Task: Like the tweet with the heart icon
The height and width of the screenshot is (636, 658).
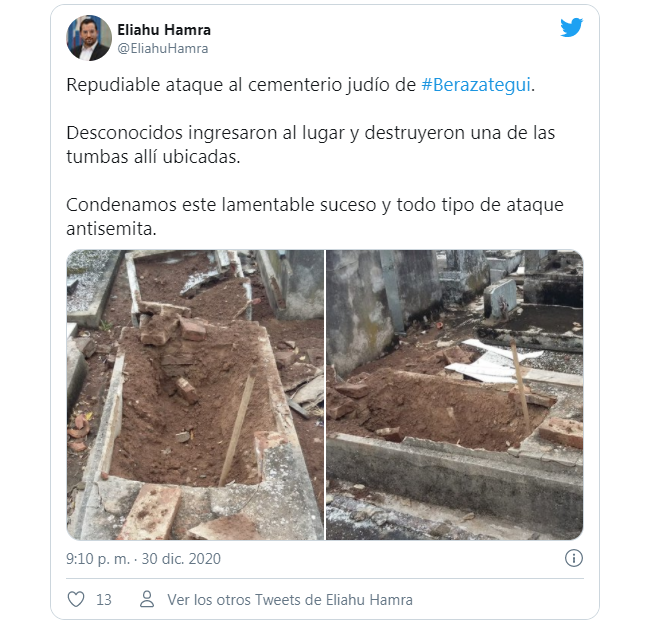Action: coord(76,599)
